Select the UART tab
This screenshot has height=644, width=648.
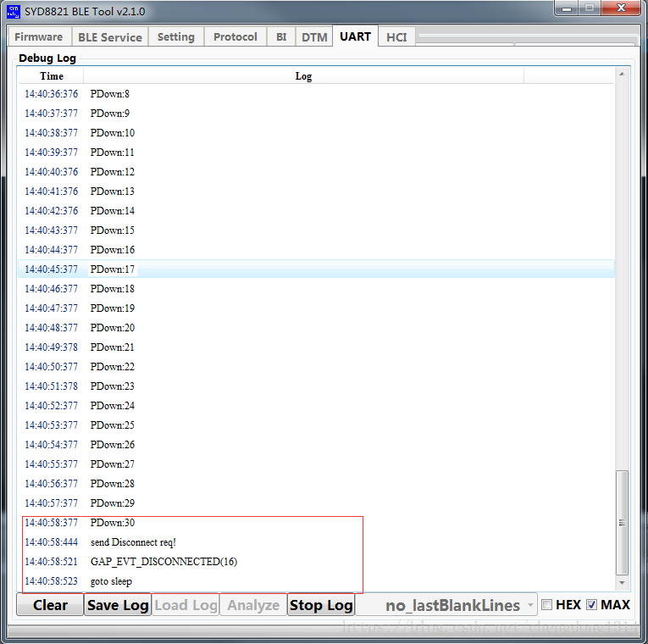click(x=356, y=36)
